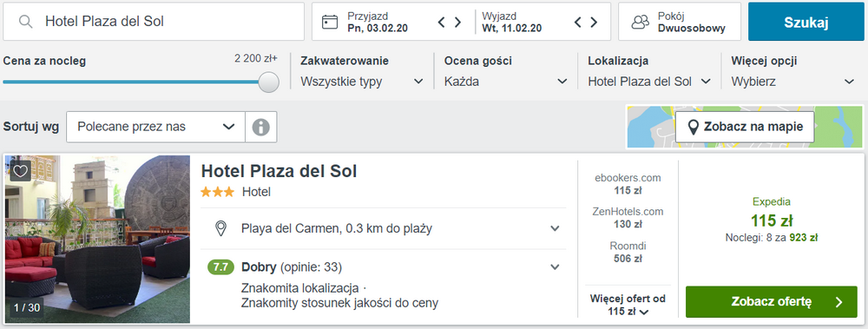Move arrival date one day forward
Screen dimensions: 868x329
(457, 23)
